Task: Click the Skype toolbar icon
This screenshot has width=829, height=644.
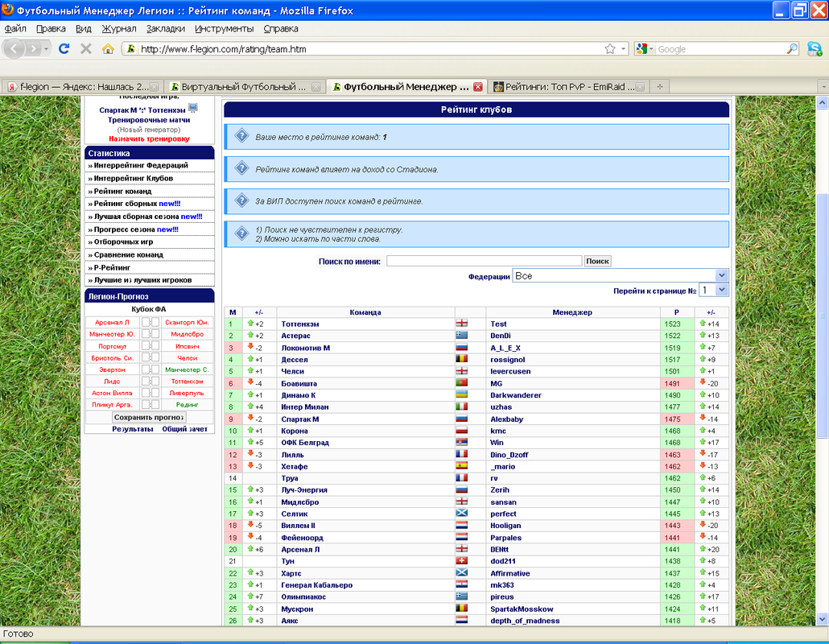Action: (x=815, y=48)
